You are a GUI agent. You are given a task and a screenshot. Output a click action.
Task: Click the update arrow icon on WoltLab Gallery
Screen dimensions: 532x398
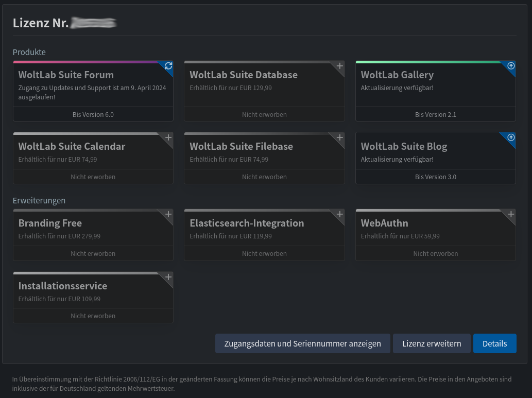pos(511,66)
